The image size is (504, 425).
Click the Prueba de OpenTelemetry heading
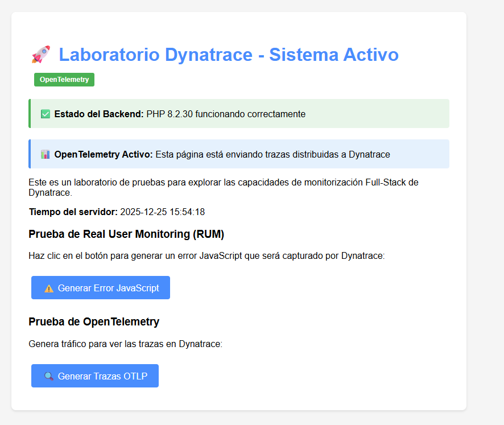click(x=94, y=321)
